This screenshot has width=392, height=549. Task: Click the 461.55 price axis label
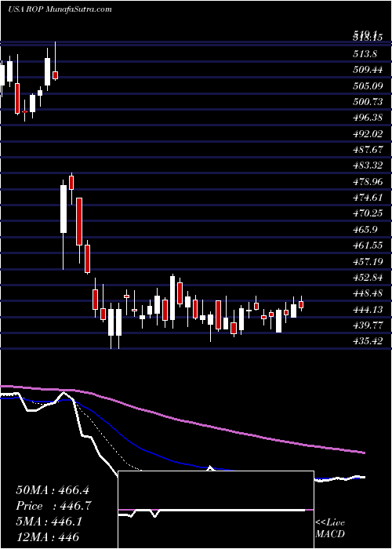point(367,246)
